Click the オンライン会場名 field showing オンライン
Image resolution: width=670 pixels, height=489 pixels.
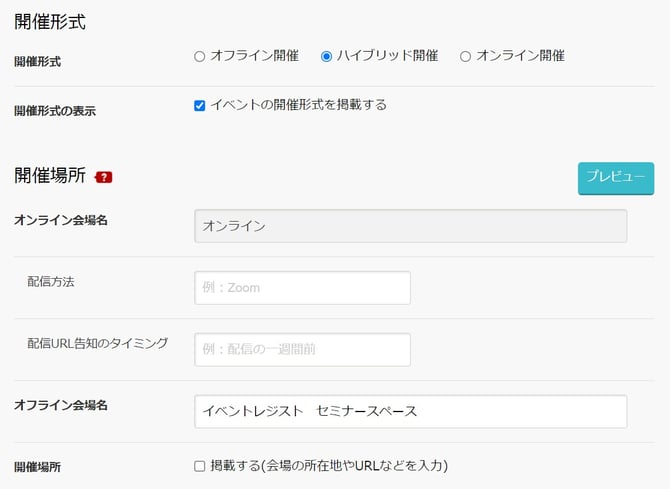tap(410, 226)
